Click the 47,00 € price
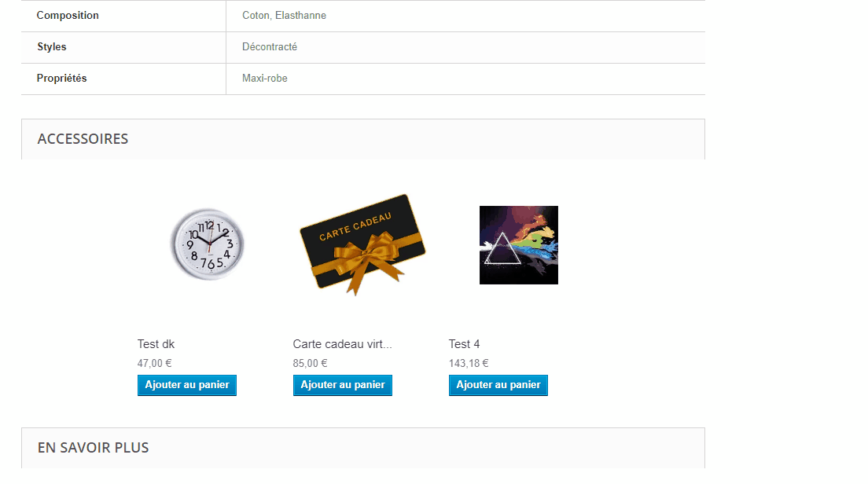The image size is (868, 484). tap(154, 364)
